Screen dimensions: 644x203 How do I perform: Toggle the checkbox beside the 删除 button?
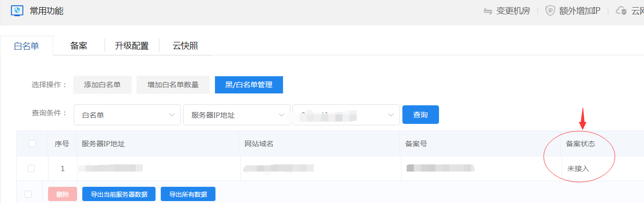29,194
